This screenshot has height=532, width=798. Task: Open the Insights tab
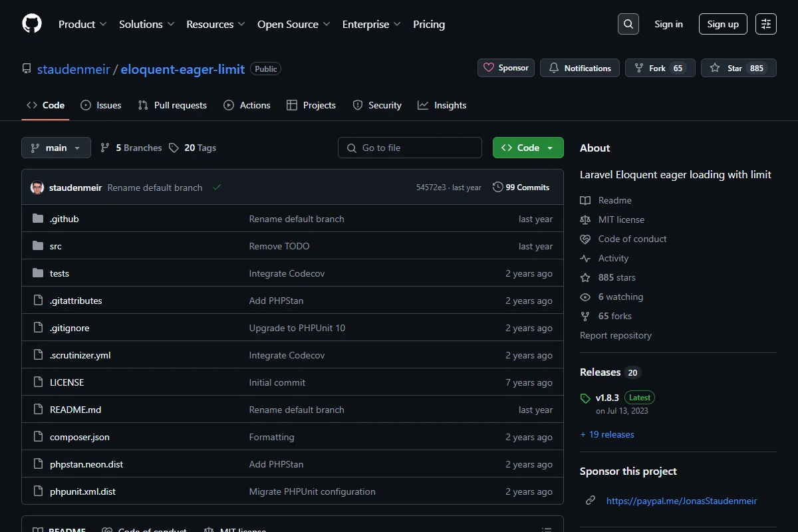point(442,105)
